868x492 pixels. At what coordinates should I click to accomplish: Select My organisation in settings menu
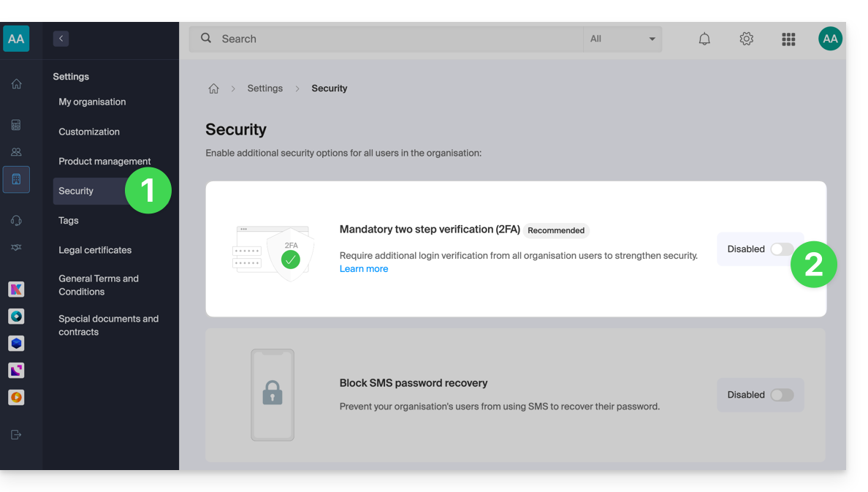(92, 102)
